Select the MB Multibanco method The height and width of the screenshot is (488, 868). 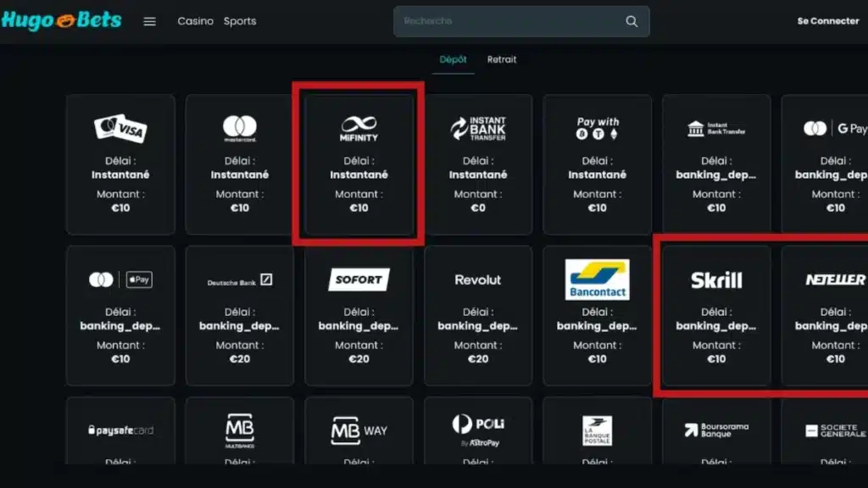[x=240, y=431]
